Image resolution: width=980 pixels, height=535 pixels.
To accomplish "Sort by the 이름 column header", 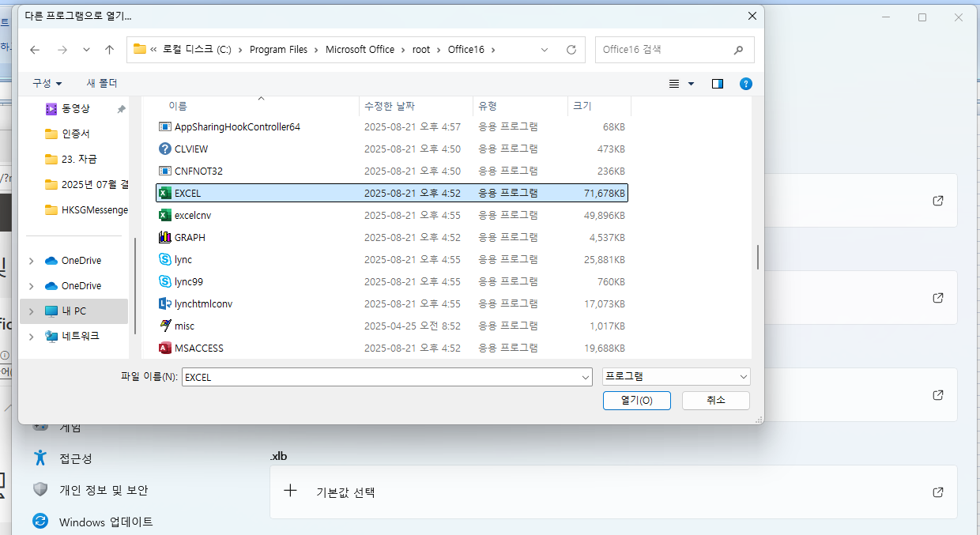I will pyautogui.click(x=178, y=106).
